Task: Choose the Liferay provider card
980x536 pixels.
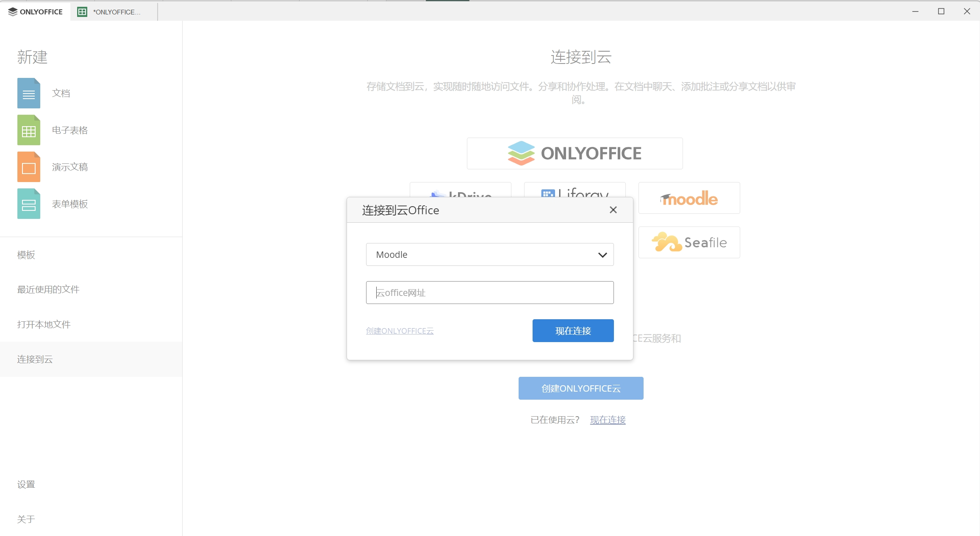Action: [x=575, y=190]
